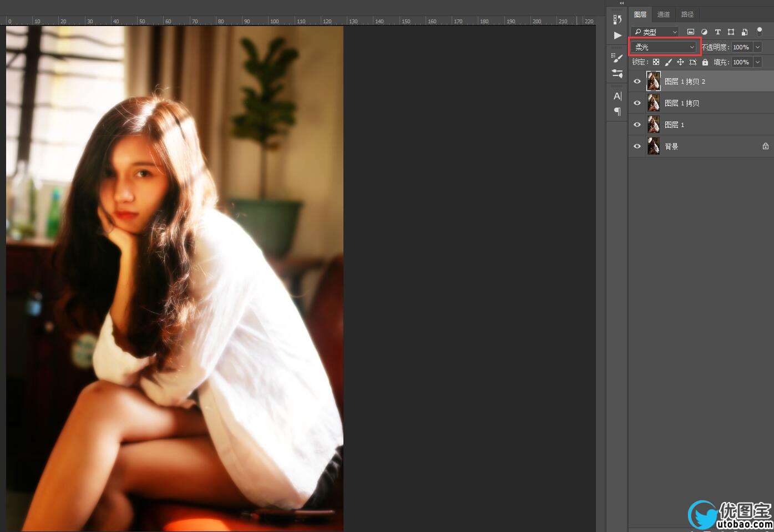Image resolution: width=774 pixels, height=532 pixels.
Task: Click the lock icon on 背景 layer
Action: (766, 146)
